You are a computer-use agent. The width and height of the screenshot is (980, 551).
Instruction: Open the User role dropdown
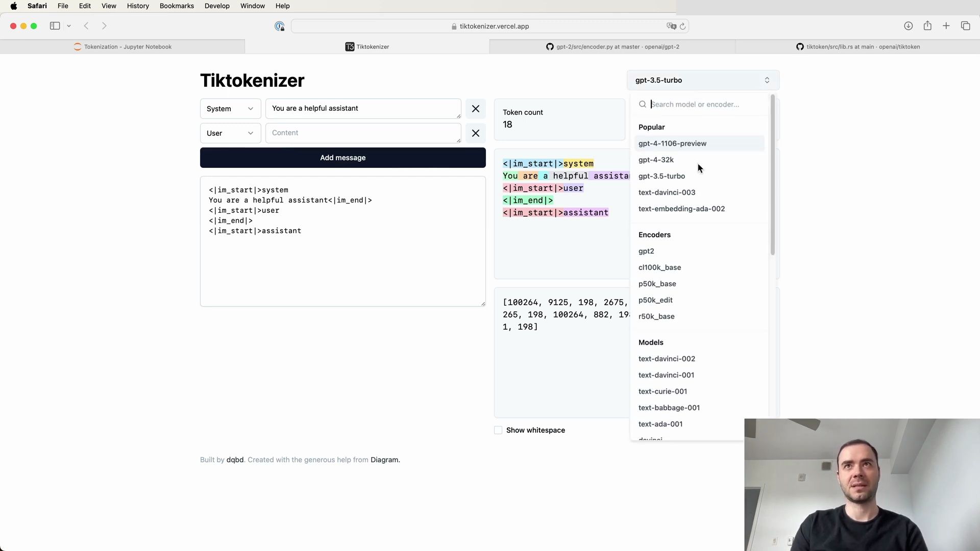click(x=230, y=133)
